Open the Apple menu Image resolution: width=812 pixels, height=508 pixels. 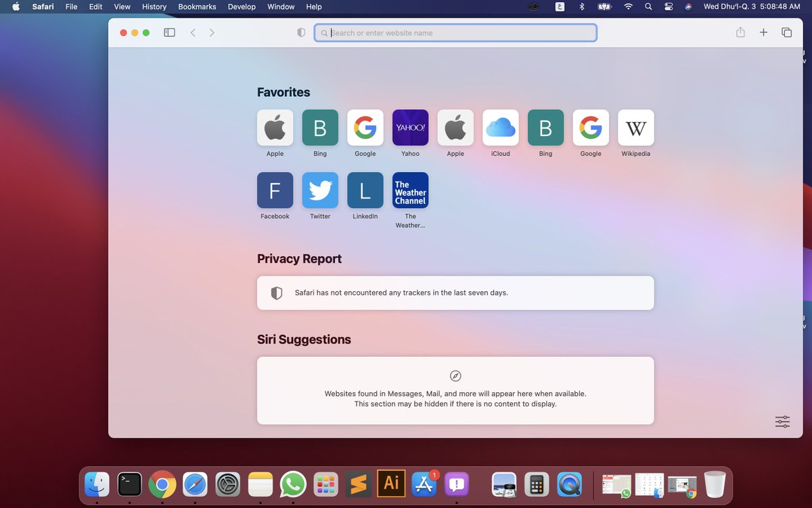point(16,7)
